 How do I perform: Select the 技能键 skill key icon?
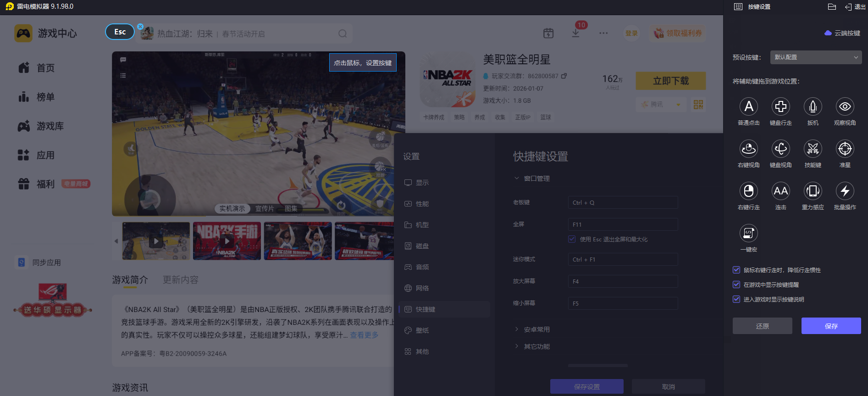[813, 149]
